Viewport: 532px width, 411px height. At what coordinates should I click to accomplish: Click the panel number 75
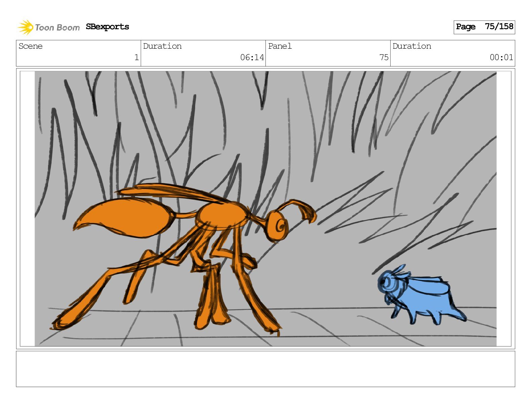pos(384,57)
